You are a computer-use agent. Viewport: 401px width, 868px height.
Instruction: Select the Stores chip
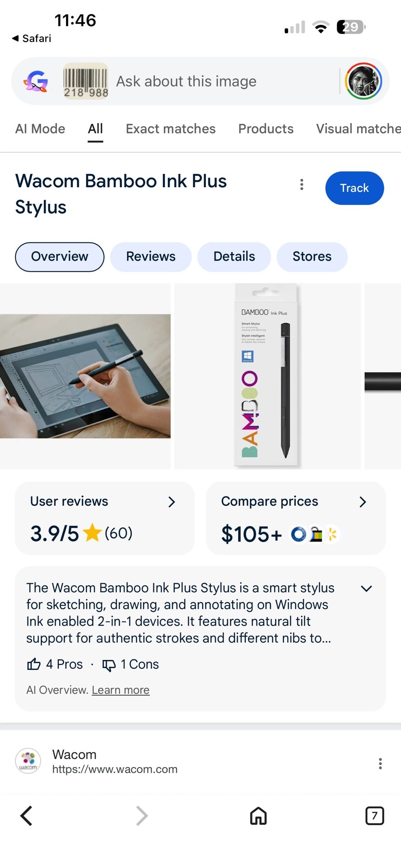point(312,257)
